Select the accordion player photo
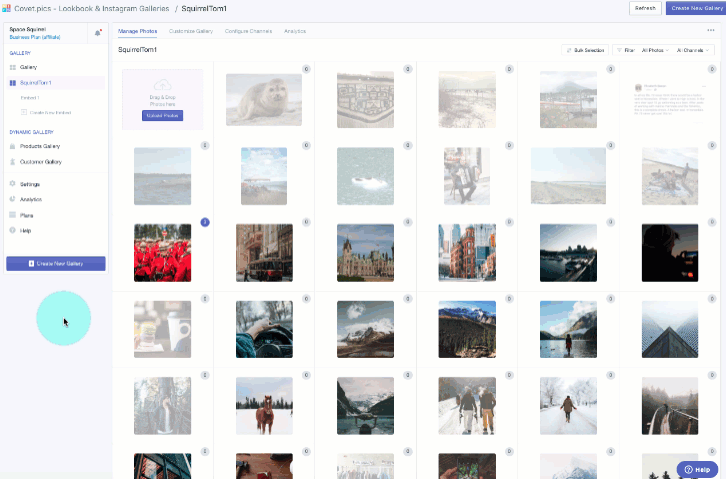This screenshot has width=726, height=479. 467,176
